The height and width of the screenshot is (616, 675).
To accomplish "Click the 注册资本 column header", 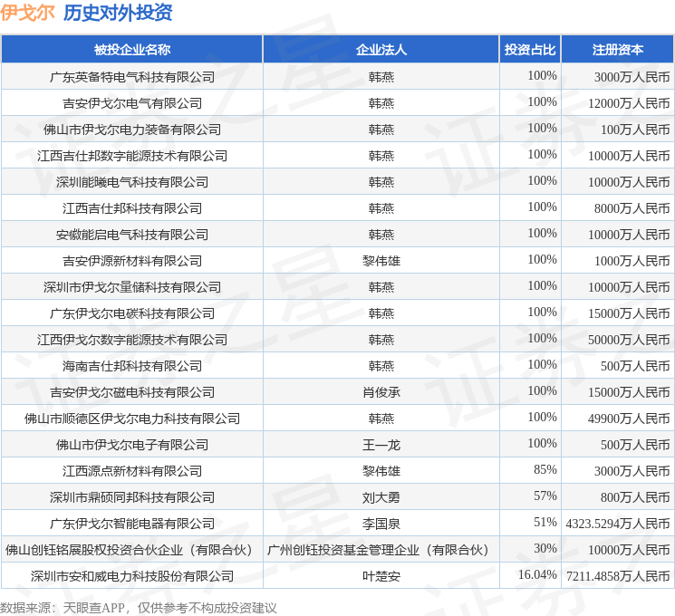I will point(618,50).
